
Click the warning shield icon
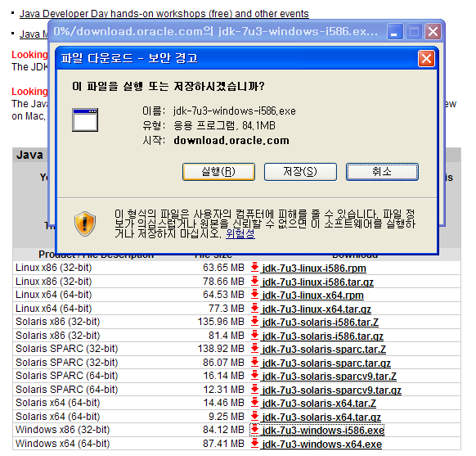point(85,223)
